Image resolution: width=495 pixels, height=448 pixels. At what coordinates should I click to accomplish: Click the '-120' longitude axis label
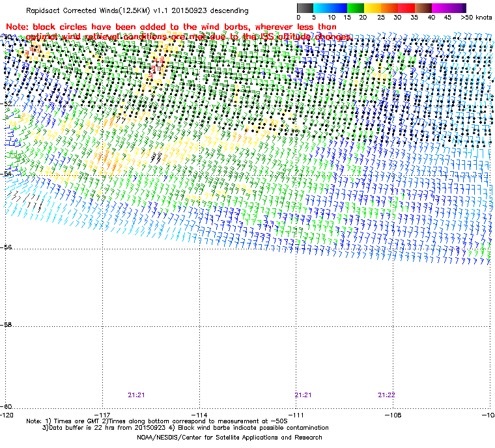[x=7, y=415]
